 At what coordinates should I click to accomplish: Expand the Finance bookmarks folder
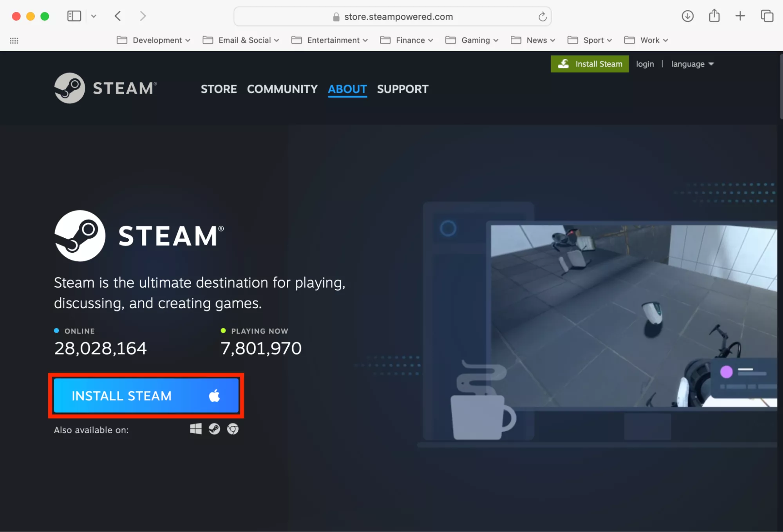click(407, 40)
